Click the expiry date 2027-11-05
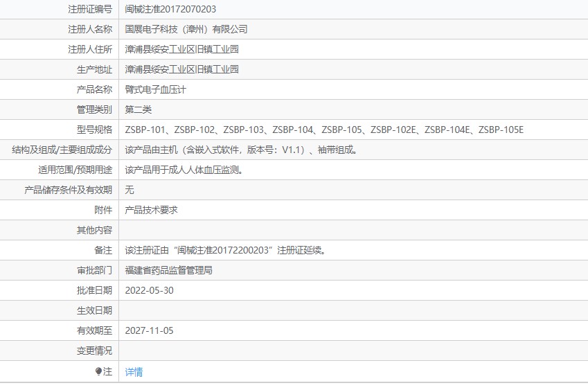The height and width of the screenshot is (390, 588). pos(149,330)
